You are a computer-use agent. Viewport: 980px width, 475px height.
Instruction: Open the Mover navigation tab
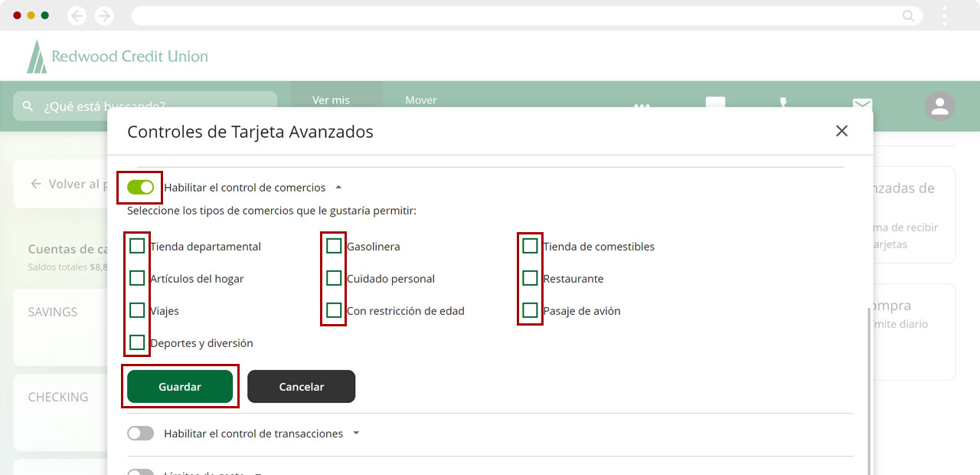point(420,100)
